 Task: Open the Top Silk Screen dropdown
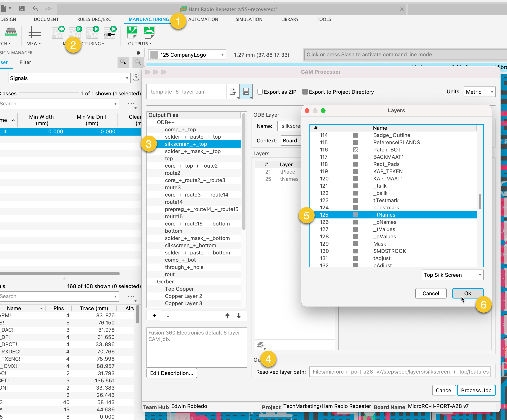pyautogui.click(x=452, y=275)
